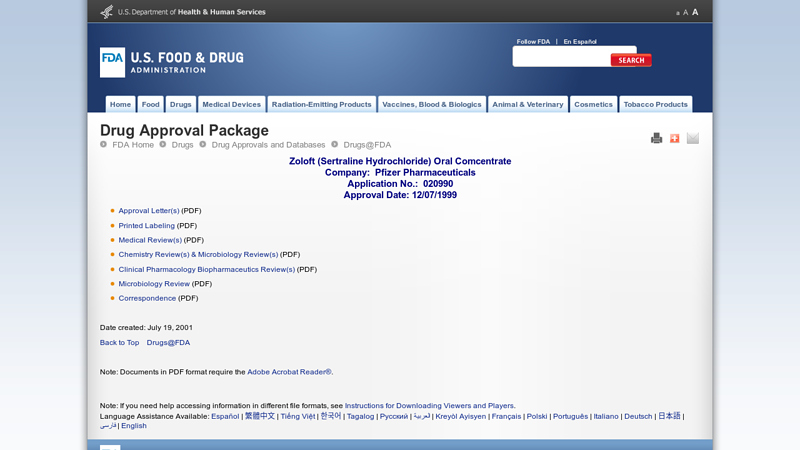Image resolution: width=800 pixels, height=450 pixels.
Task: Open the Printed Labeling PDF
Action: point(146,226)
